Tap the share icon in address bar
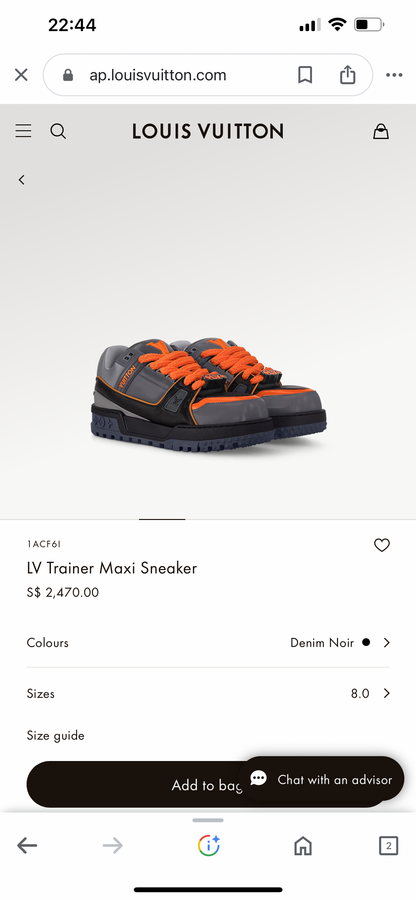 [347, 75]
